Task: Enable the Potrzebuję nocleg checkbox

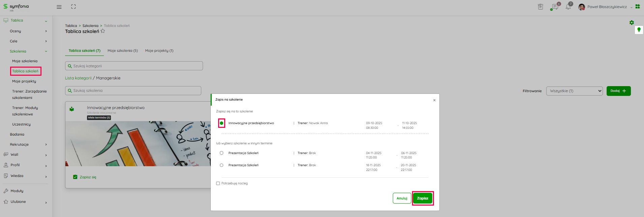Action: coord(218,183)
